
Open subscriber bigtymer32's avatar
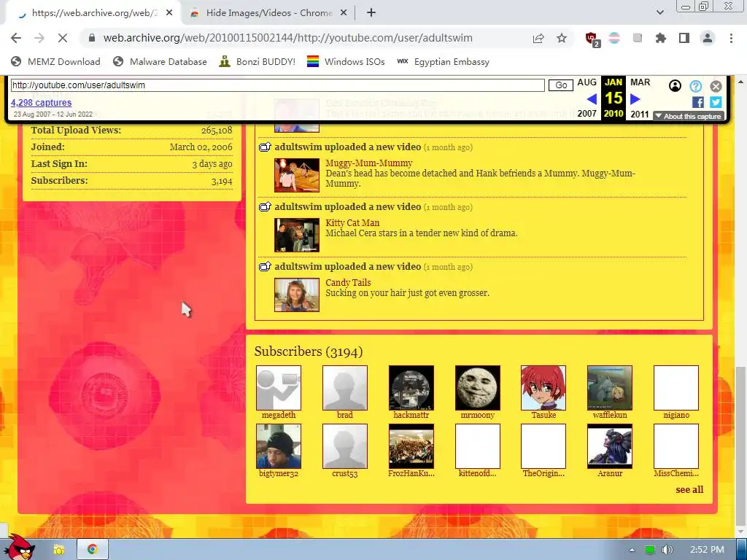pyautogui.click(x=279, y=446)
